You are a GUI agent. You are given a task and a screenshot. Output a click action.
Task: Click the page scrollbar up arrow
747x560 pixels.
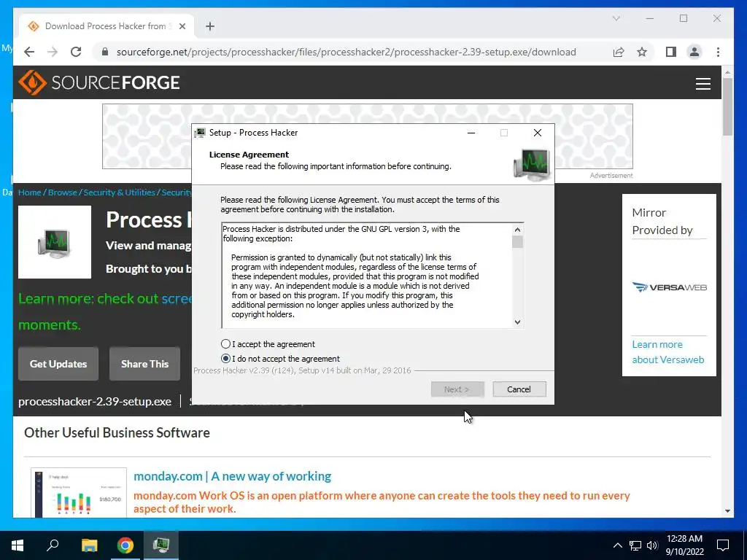pos(727,72)
